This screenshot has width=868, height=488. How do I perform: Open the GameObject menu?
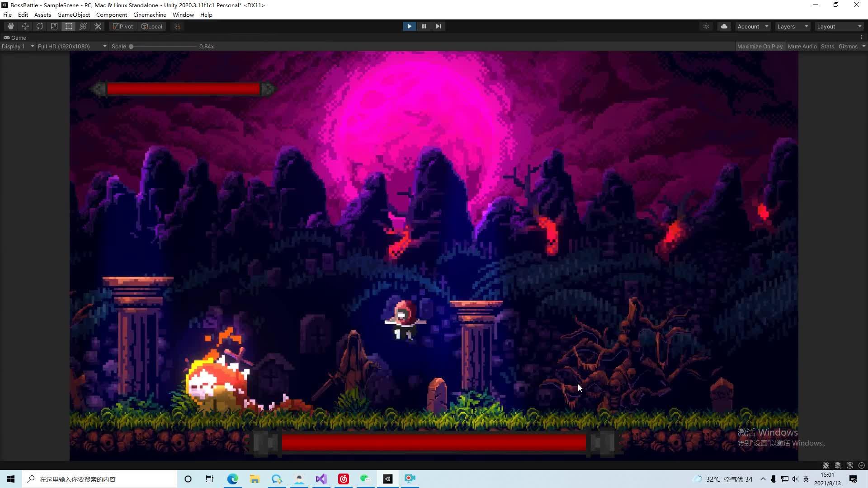pos(74,14)
